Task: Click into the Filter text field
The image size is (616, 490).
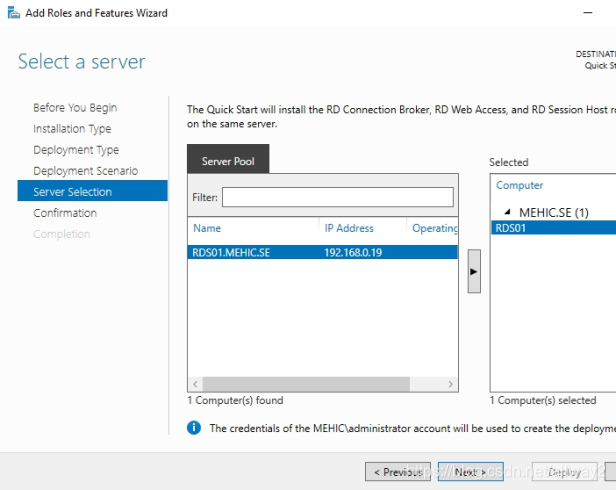Action: click(x=337, y=198)
